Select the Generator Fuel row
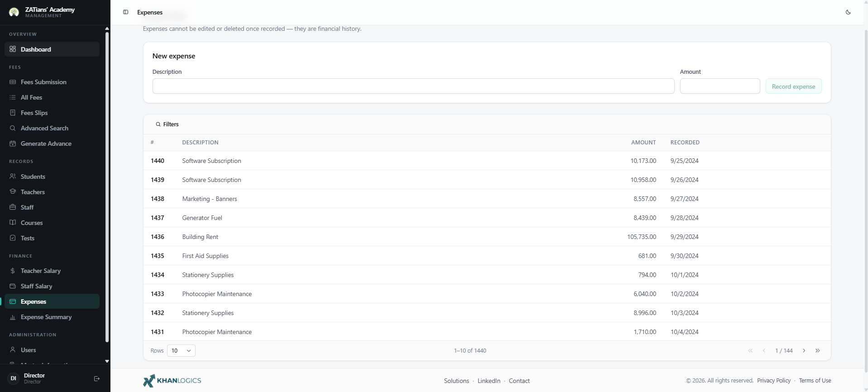 (x=487, y=218)
